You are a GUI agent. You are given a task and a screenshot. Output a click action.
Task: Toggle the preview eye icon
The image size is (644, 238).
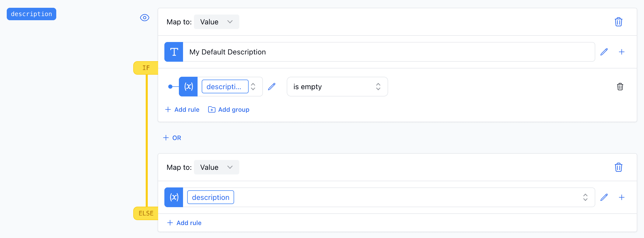click(144, 18)
